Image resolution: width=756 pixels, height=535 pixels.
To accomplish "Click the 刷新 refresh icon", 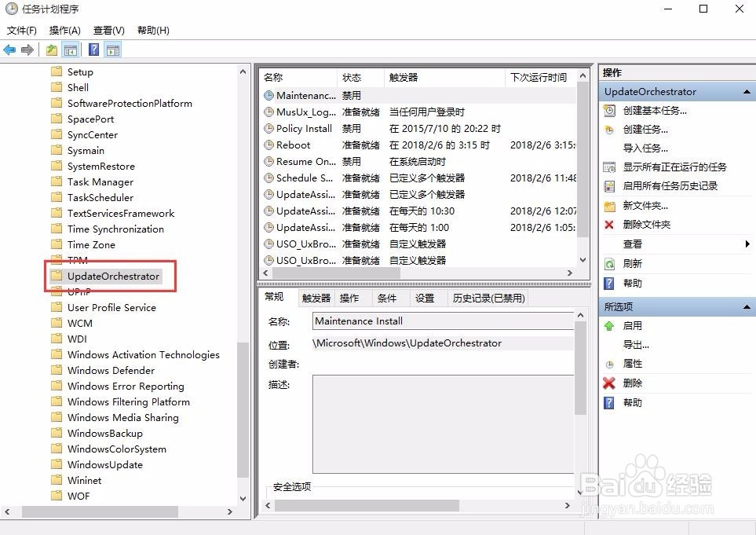I will click(609, 264).
